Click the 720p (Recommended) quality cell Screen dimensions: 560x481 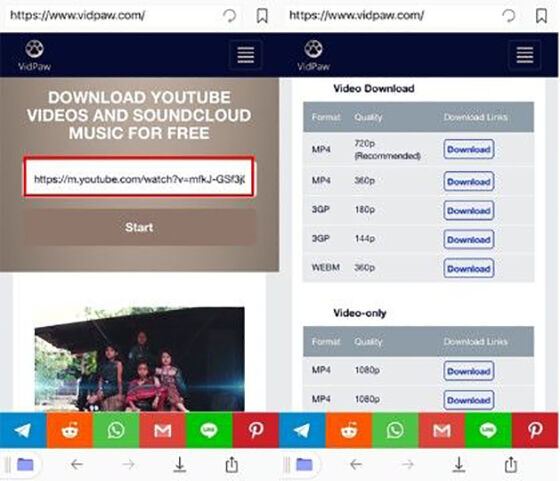click(x=387, y=149)
